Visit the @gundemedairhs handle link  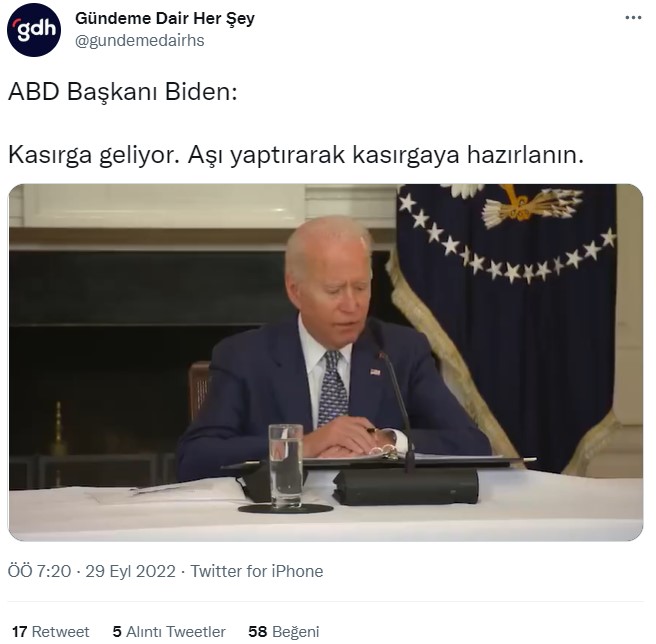coord(140,41)
